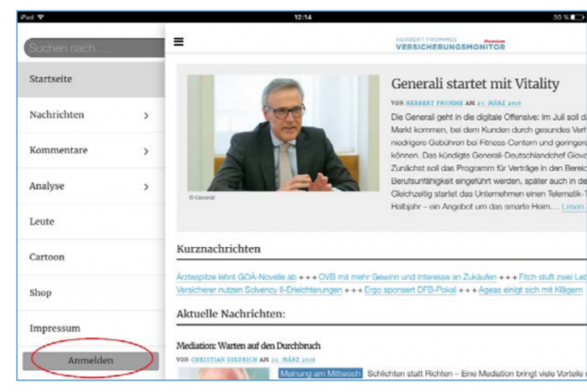Open 'Mediation: Warten auf den Durchbruch' article

[x=249, y=345]
